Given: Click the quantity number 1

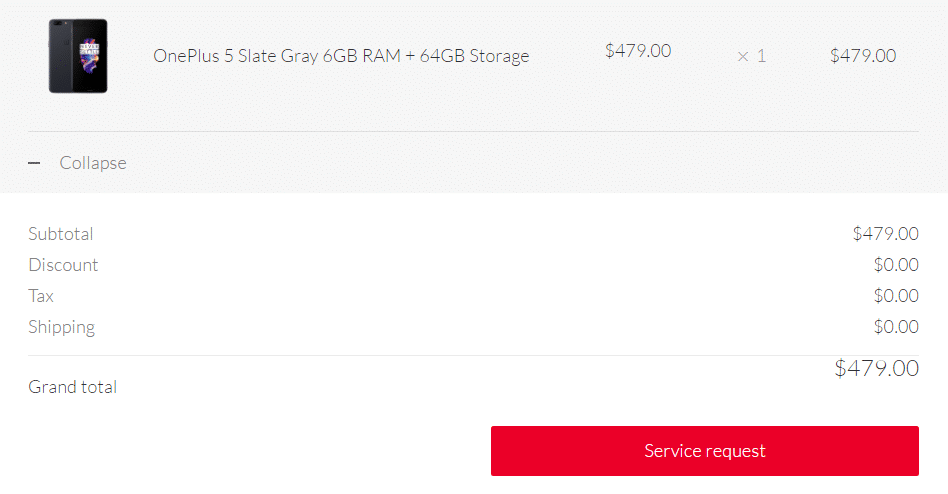Looking at the screenshot, I should point(761,56).
